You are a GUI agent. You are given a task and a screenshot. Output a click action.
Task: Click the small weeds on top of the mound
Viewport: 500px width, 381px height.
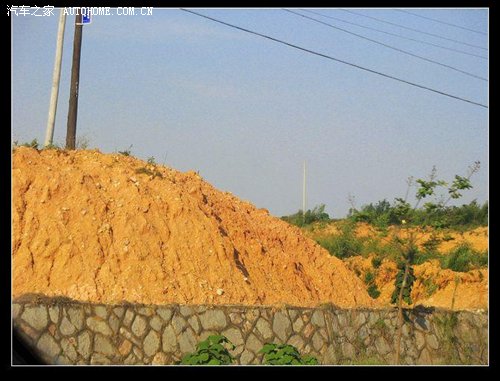point(148,168)
